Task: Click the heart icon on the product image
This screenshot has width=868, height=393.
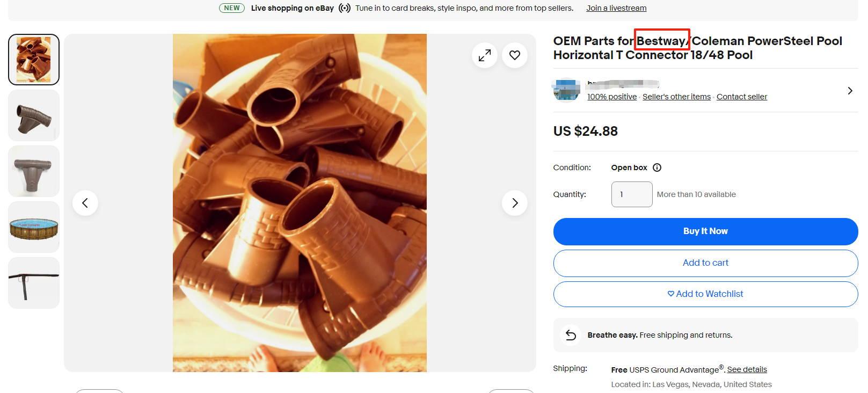Action: [x=515, y=55]
